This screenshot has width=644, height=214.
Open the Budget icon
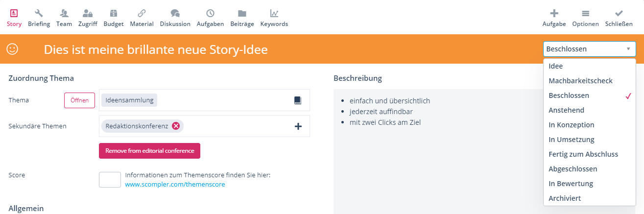pyautogui.click(x=113, y=14)
